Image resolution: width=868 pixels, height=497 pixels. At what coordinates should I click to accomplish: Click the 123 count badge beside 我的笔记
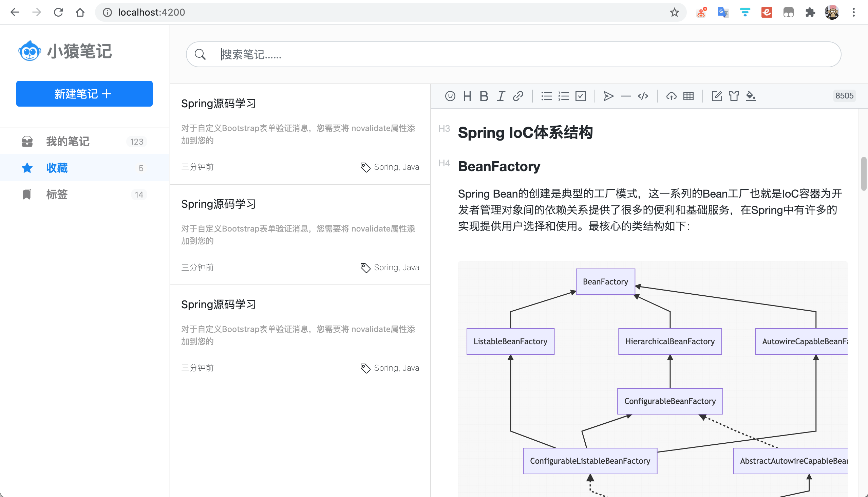coord(136,141)
